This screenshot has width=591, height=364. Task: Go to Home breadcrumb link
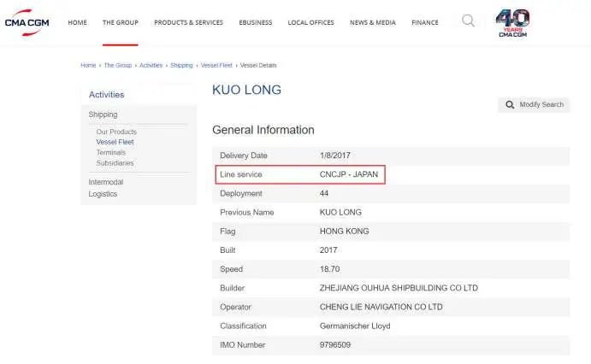coord(88,65)
